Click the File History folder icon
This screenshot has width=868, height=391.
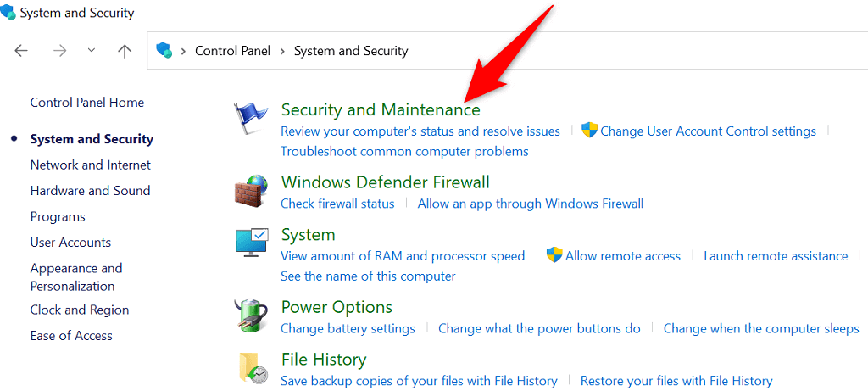pyautogui.click(x=252, y=367)
